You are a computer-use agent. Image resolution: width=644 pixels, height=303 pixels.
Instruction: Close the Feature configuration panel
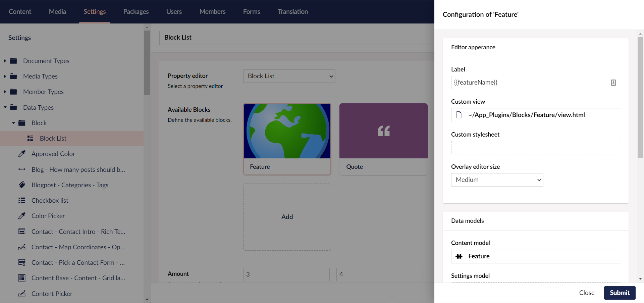click(x=586, y=293)
